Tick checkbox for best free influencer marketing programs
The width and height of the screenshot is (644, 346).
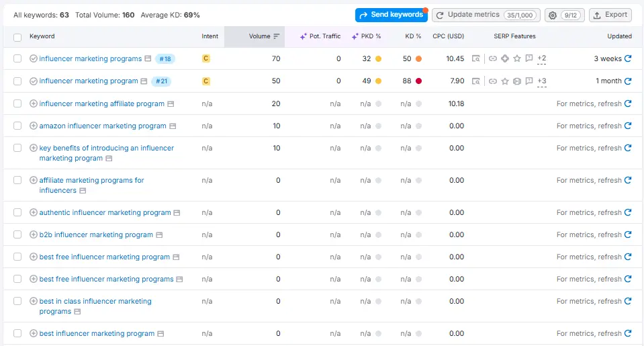pos(17,279)
